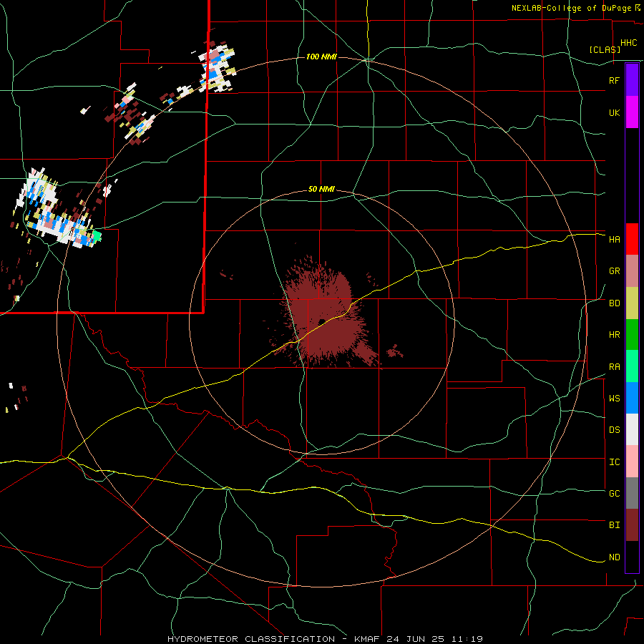Click the 'HA' legend label text

(614, 239)
